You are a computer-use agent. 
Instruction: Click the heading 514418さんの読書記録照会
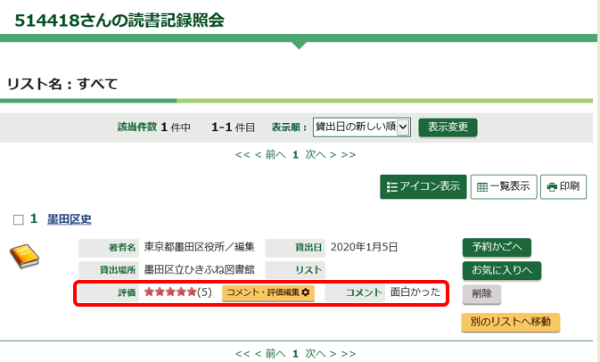[x=119, y=20]
